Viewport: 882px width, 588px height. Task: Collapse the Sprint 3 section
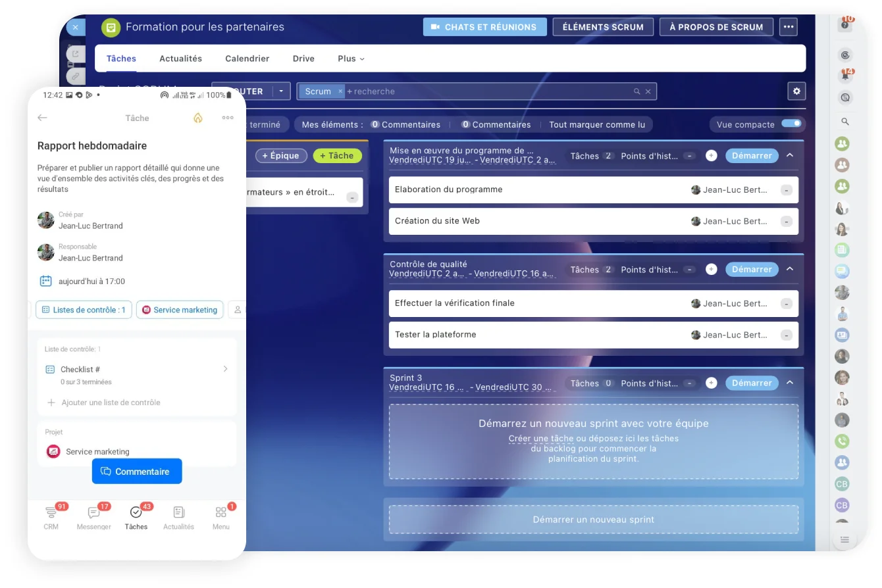pos(790,383)
